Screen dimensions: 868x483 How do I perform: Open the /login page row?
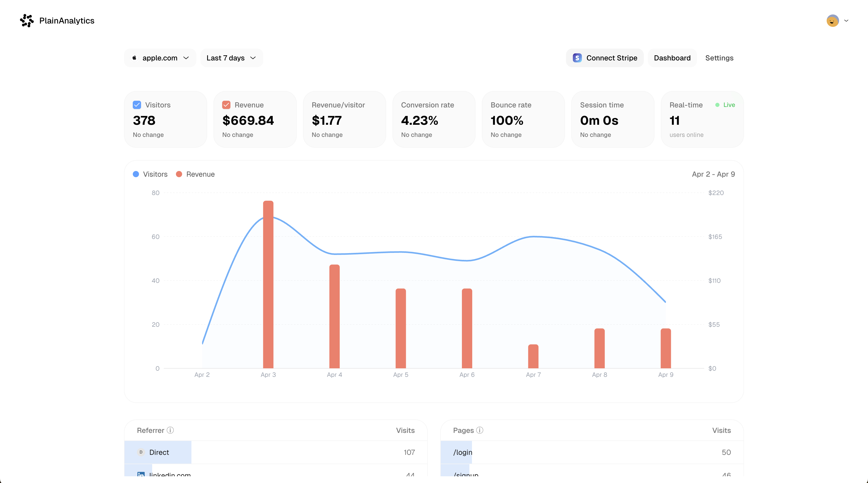463,452
